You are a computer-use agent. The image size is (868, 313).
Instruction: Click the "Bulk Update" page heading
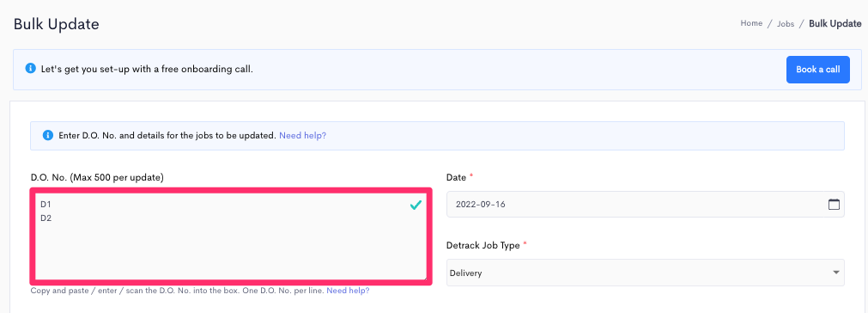point(56,24)
